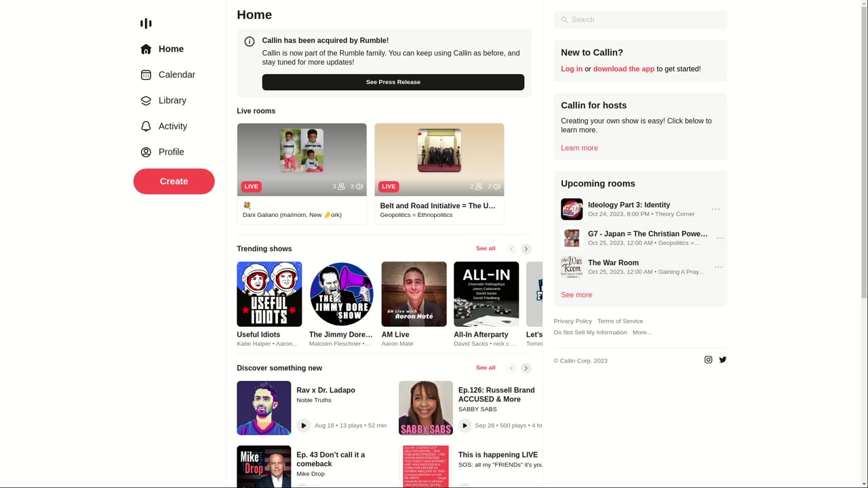Click the Callin logo icon
The image size is (868, 488).
[146, 24]
